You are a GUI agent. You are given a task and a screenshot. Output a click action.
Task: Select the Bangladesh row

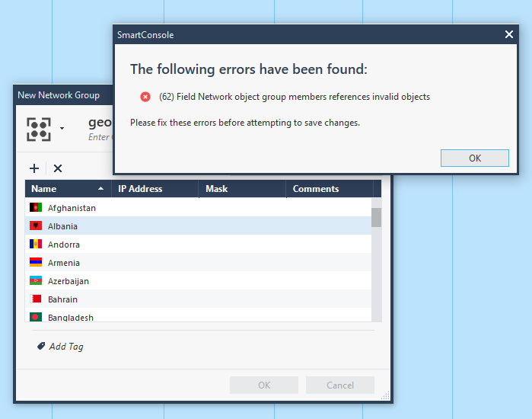[199, 316]
